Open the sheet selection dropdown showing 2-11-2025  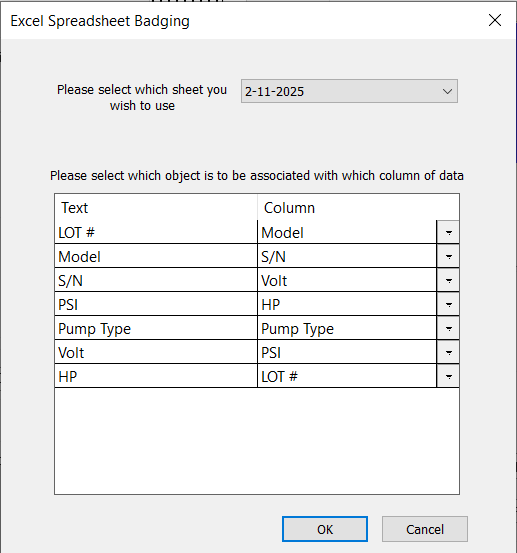tap(349, 91)
